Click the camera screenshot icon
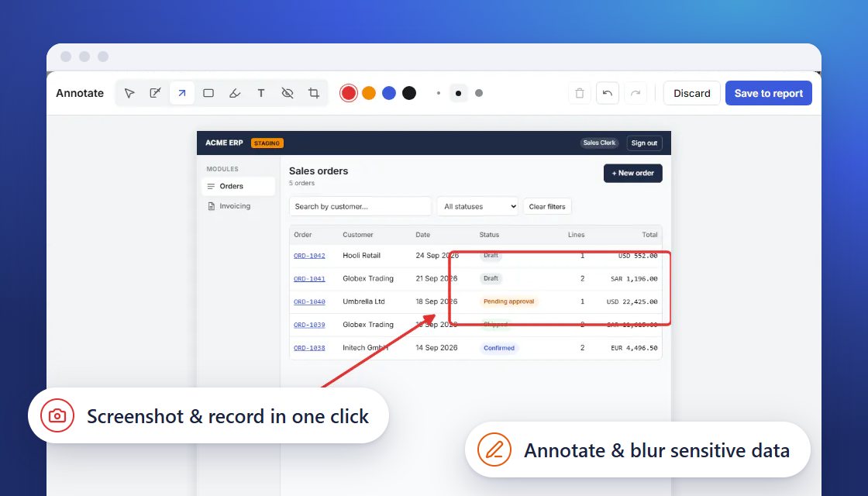The image size is (868, 496). click(57, 415)
